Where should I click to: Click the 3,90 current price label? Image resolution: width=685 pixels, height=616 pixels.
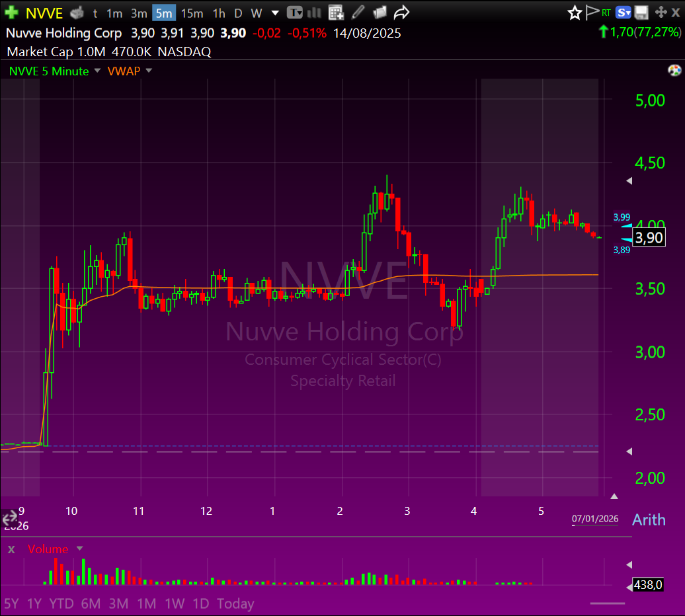click(649, 238)
